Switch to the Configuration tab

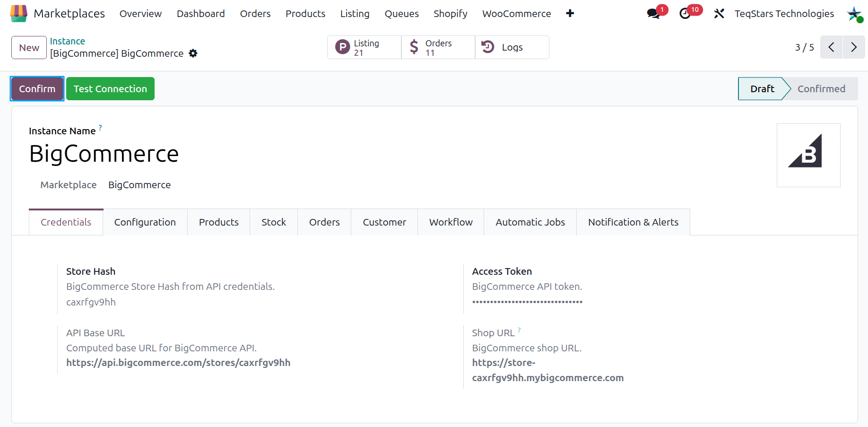tap(145, 222)
